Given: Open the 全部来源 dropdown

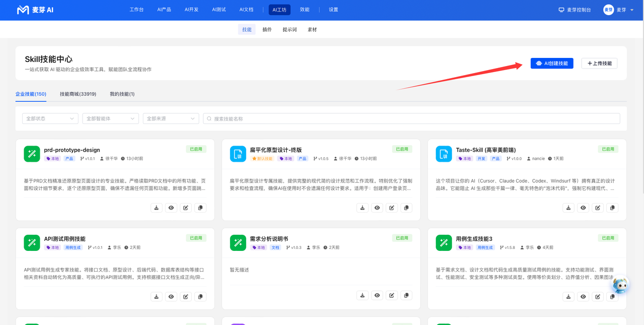Looking at the screenshot, I should click(171, 118).
